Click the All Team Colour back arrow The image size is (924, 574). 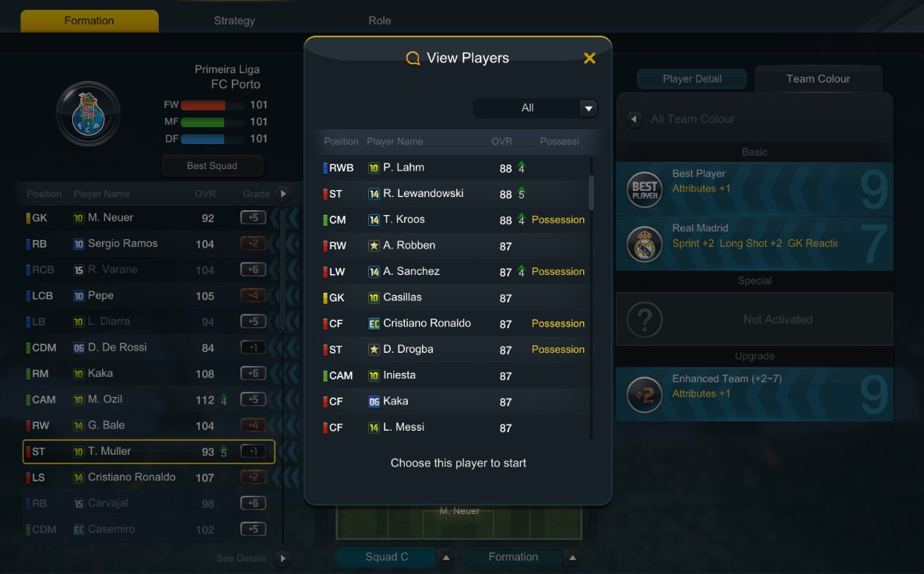634,119
